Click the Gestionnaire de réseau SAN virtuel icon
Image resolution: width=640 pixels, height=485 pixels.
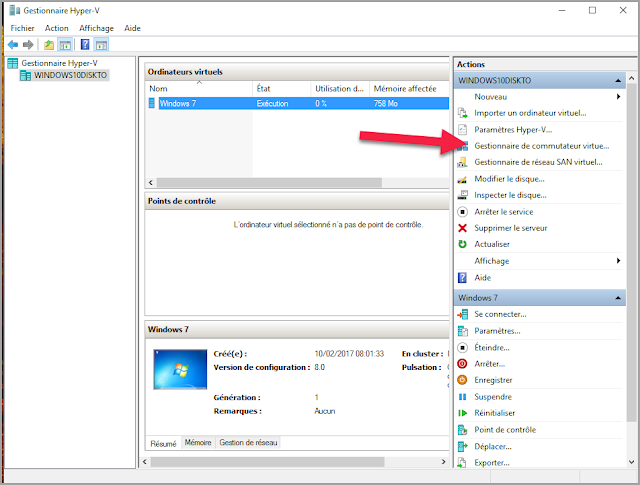pyautogui.click(x=462, y=162)
